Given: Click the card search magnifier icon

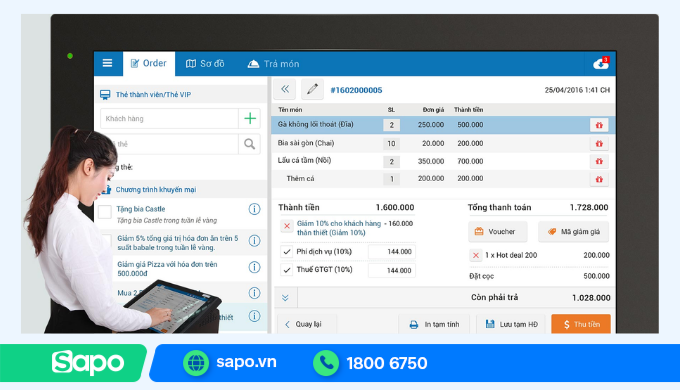Looking at the screenshot, I should (x=249, y=144).
